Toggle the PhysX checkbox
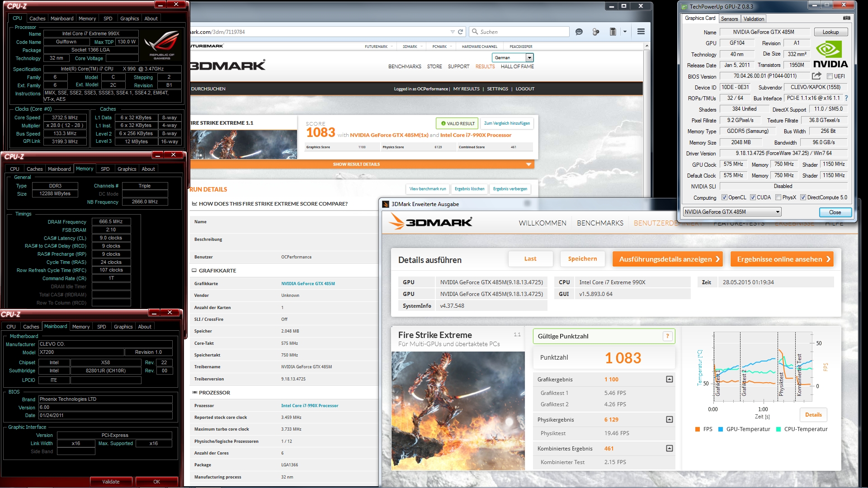This screenshot has width=868, height=488. point(778,197)
